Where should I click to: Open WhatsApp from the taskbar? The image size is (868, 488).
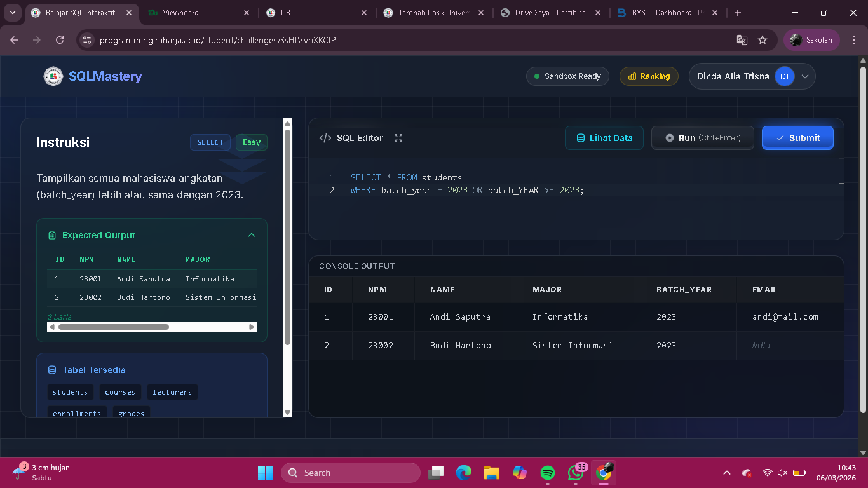coord(576,473)
